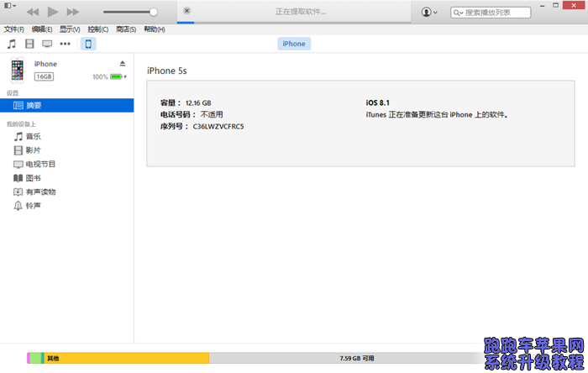Open the Music library icon
This screenshot has width=588, height=373.
tap(12, 44)
